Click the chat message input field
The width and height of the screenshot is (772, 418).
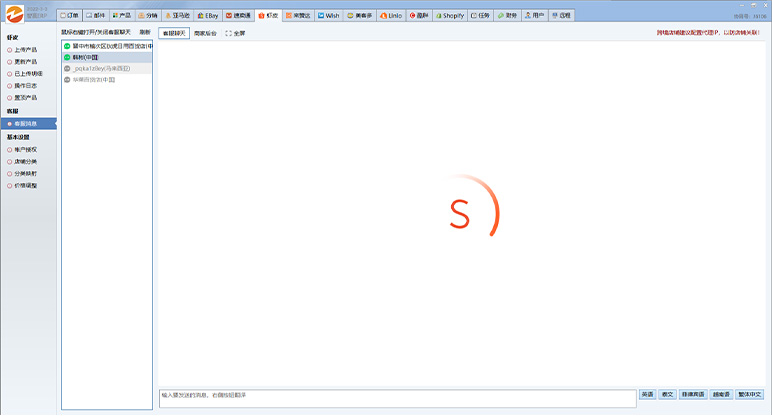[x=397, y=398]
